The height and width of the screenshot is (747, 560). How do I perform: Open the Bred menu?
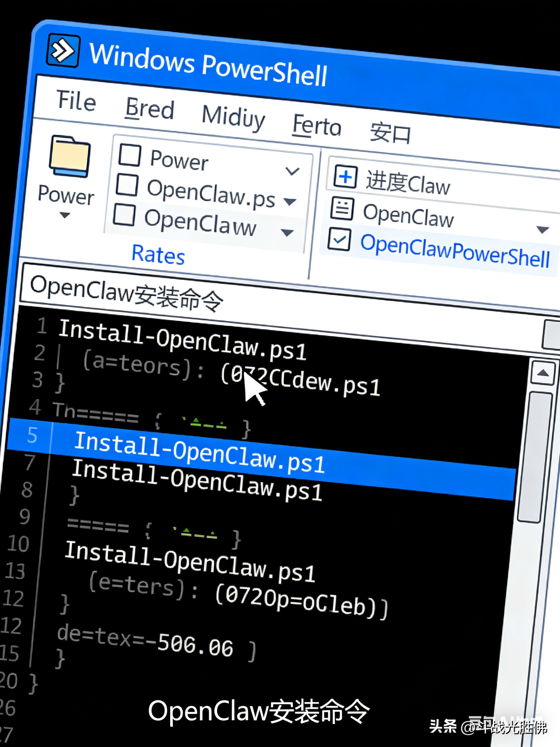pyautogui.click(x=149, y=109)
